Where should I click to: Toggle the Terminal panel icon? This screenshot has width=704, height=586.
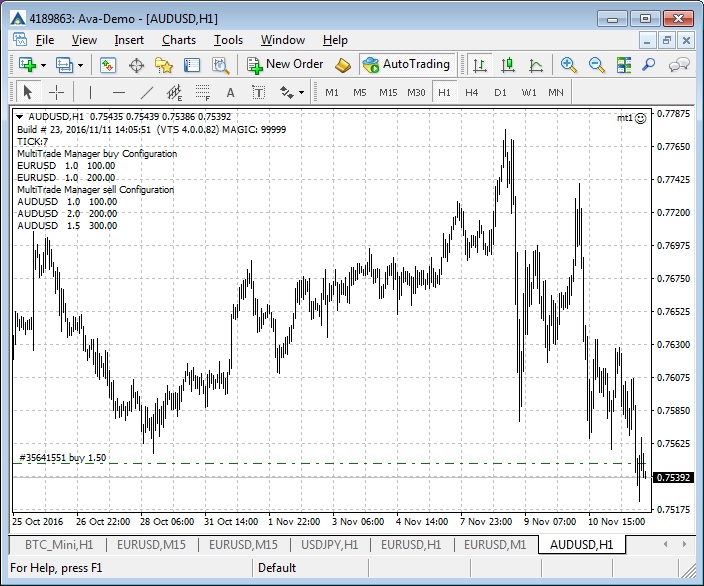tap(192, 66)
